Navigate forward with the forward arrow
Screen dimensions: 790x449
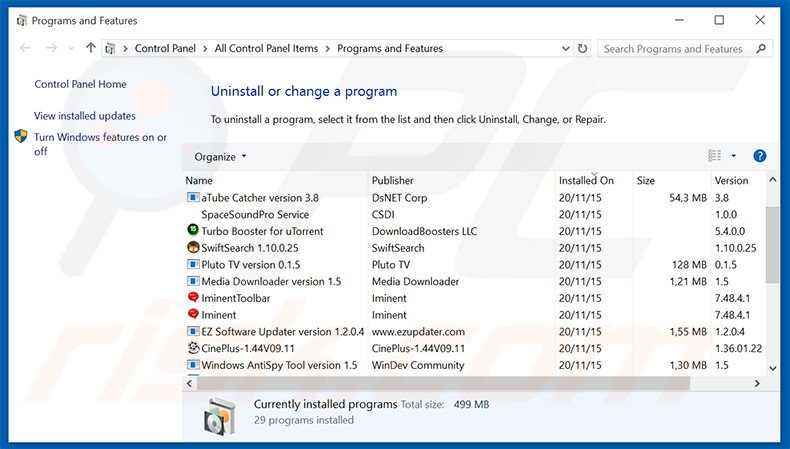click(x=51, y=48)
